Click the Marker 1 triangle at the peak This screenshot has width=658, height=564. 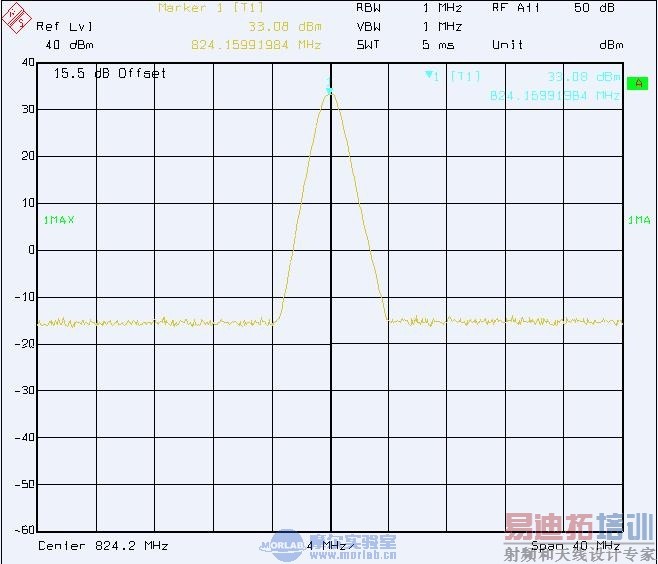(x=329, y=91)
